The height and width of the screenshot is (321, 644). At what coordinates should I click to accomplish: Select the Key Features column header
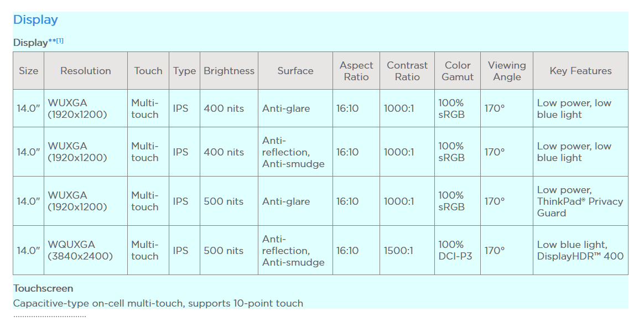[x=580, y=71]
